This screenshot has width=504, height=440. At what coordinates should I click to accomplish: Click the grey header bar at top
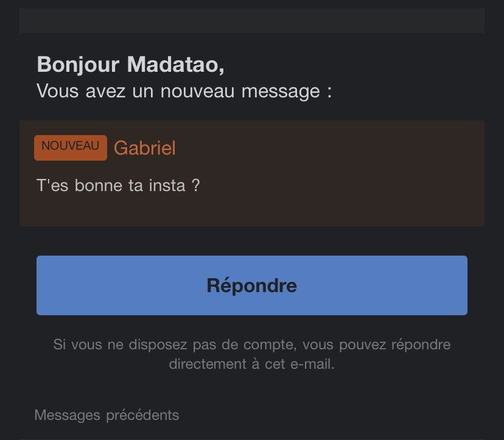tap(251, 20)
